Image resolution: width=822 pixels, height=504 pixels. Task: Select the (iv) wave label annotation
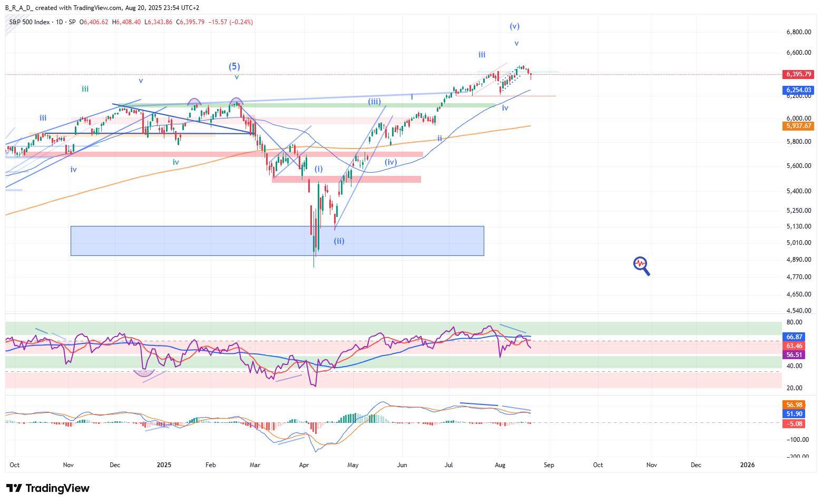(x=390, y=162)
